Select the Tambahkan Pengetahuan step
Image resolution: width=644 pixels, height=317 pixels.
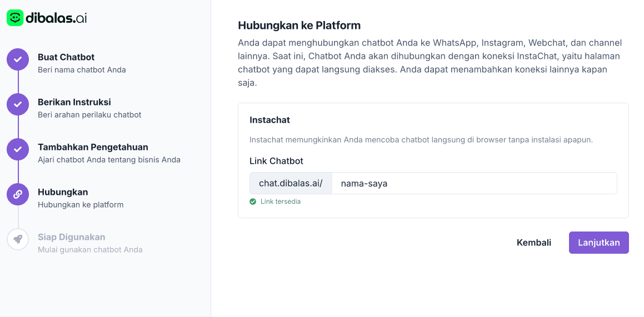click(x=93, y=147)
